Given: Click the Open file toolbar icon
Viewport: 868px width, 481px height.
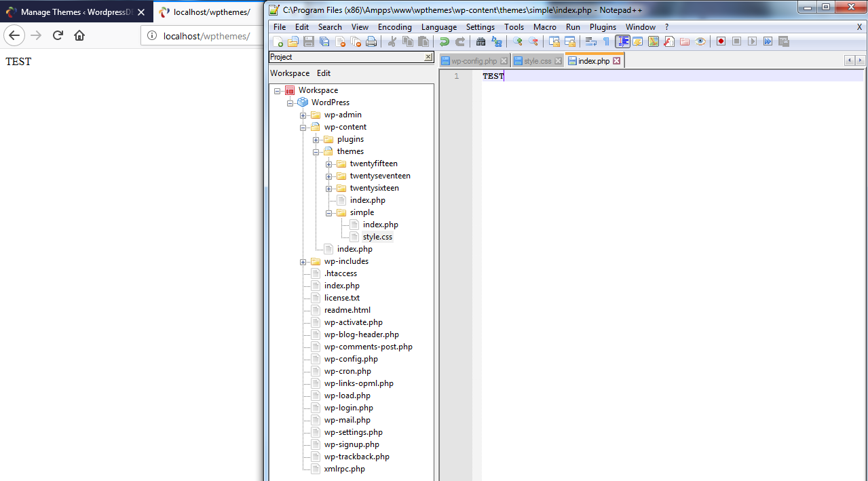Looking at the screenshot, I should (x=293, y=41).
